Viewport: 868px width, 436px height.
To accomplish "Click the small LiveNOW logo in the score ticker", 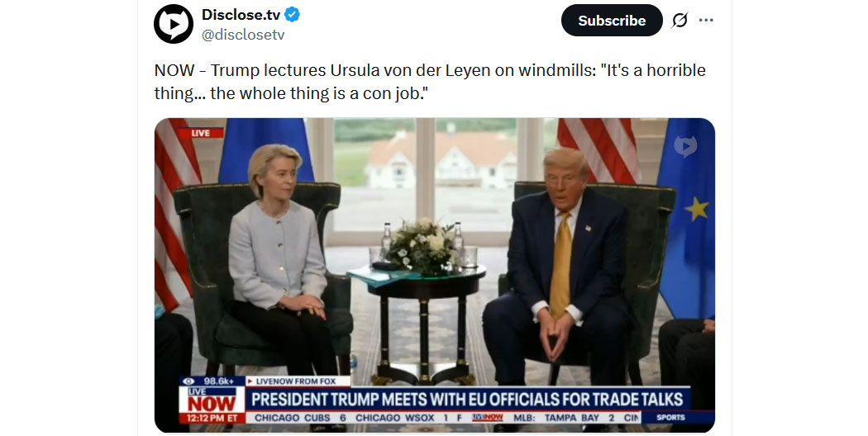I will coord(488,418).
